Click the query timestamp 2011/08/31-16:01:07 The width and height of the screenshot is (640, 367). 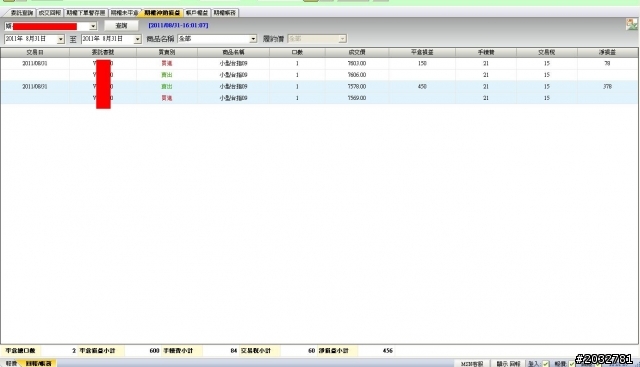pyautogui.click(x=178, y=25)
